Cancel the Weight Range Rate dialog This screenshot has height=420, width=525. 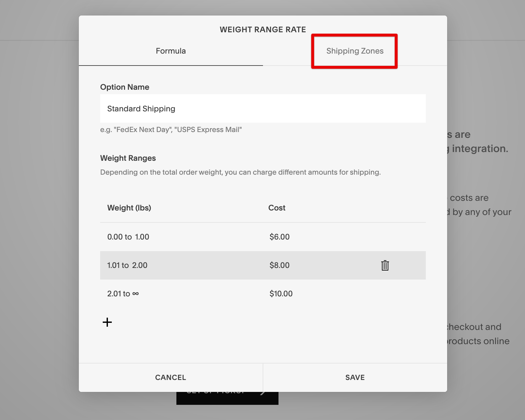170,377
